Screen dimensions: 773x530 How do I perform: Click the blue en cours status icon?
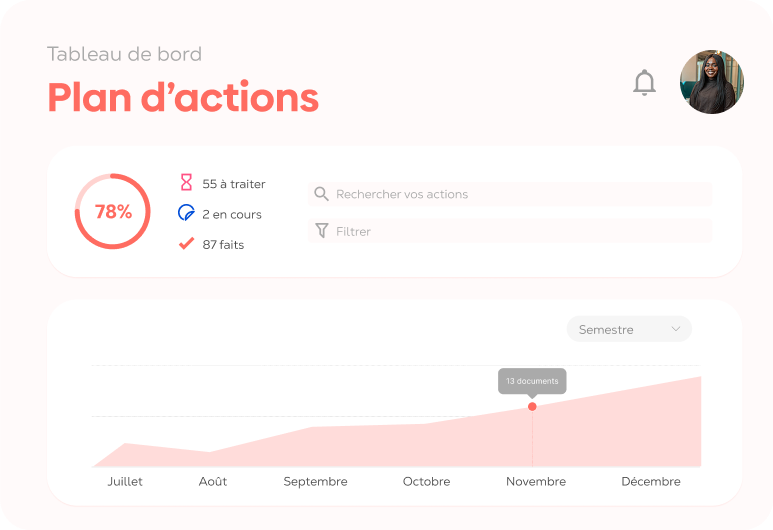186,212
